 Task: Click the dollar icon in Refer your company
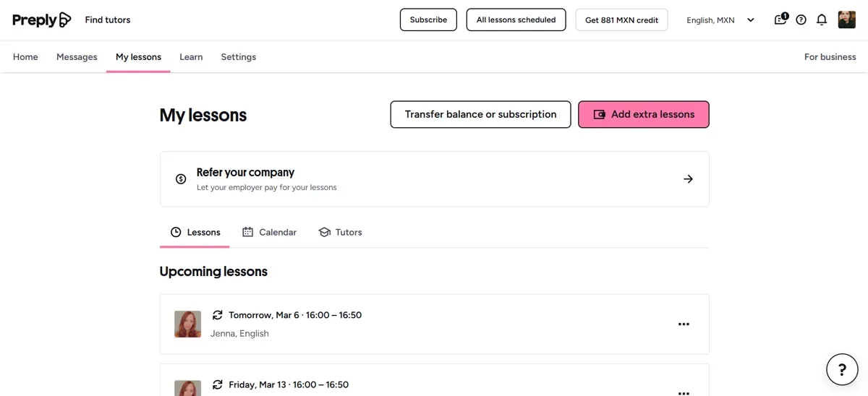coord(181,179)
